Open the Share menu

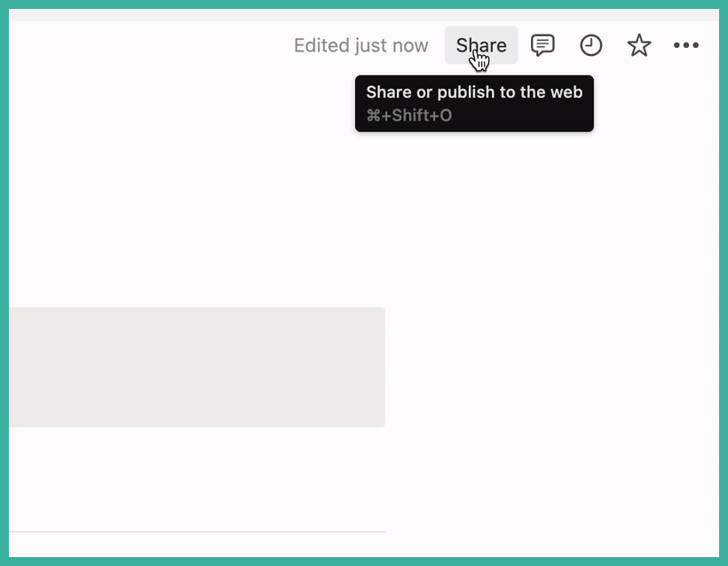pyautogui.click(x=481, y=45)
